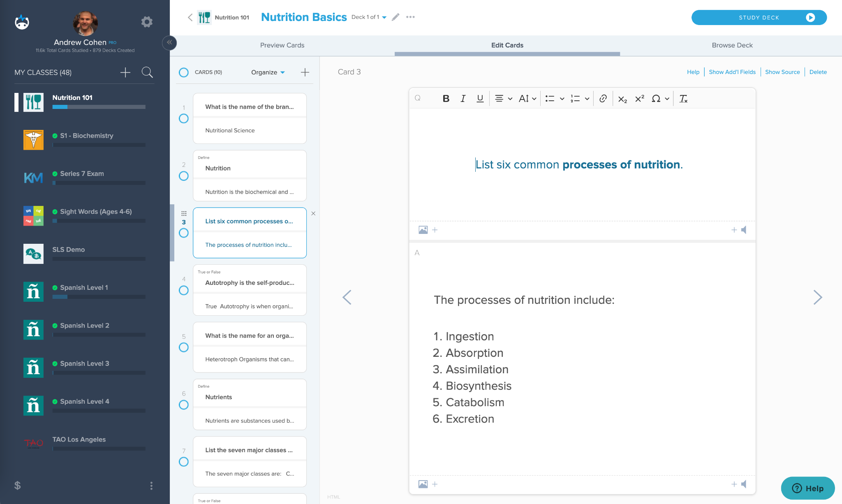842x504 pixels.
Task: Underline the selected text
Action: click(480, 99)
